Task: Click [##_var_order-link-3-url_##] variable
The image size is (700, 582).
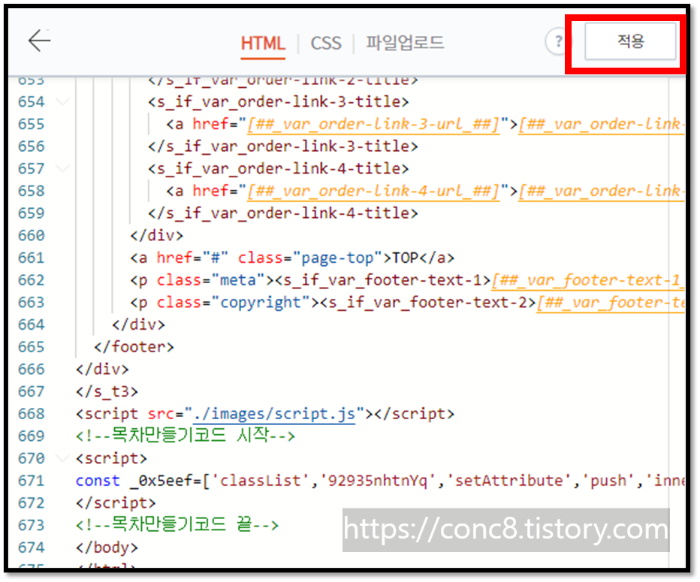Action: (x=373, y=124)
